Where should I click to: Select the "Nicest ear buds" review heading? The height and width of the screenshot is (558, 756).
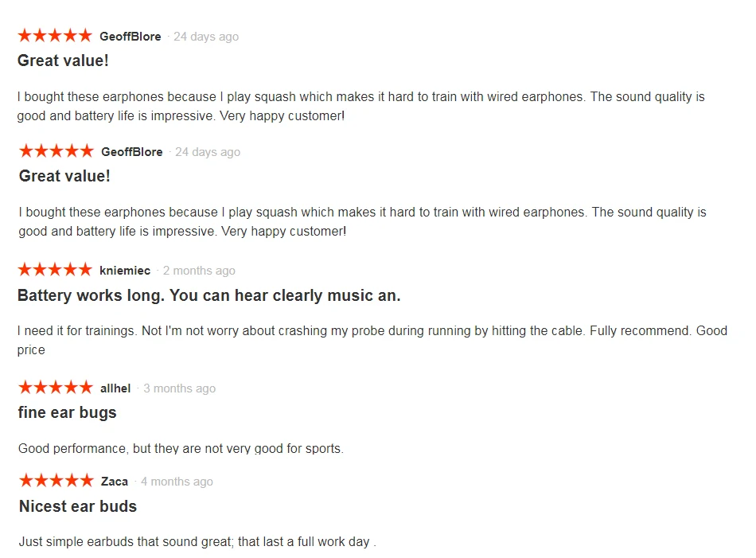tap(78, 506)
